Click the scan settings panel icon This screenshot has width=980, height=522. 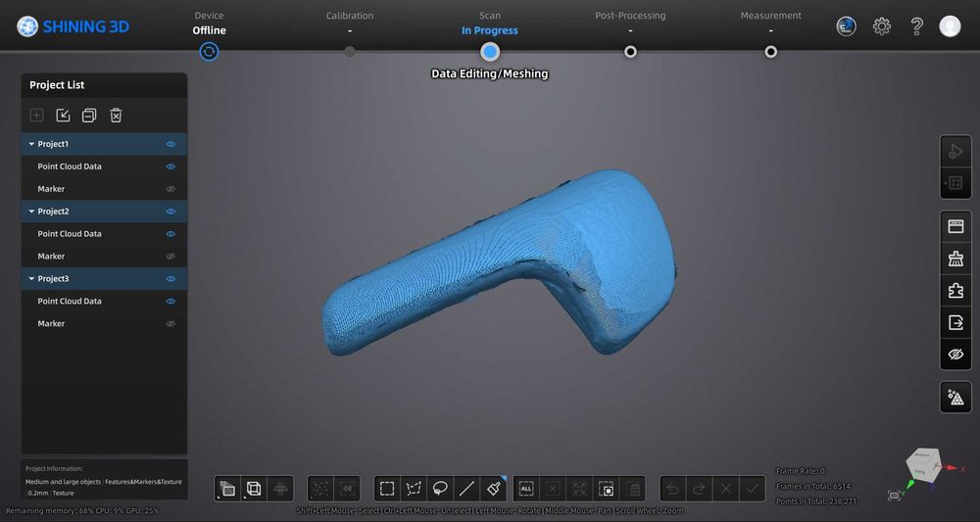click(955, 226)
